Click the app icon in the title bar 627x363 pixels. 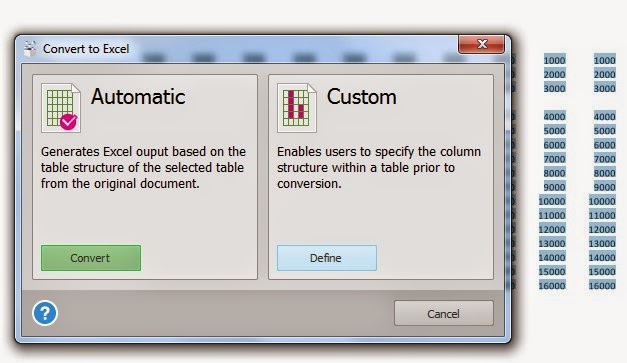[30, 49]
